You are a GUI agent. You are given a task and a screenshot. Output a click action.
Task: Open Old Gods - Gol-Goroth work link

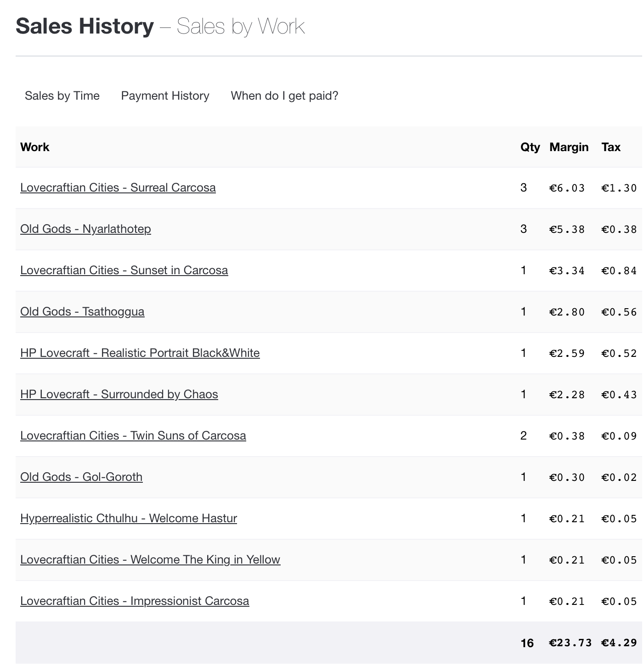(81, 477)
